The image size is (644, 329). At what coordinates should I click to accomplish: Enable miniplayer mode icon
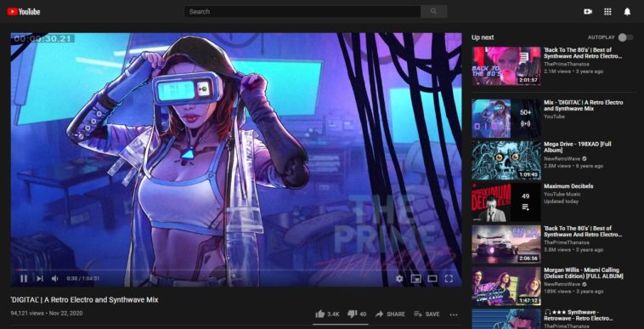416,279
